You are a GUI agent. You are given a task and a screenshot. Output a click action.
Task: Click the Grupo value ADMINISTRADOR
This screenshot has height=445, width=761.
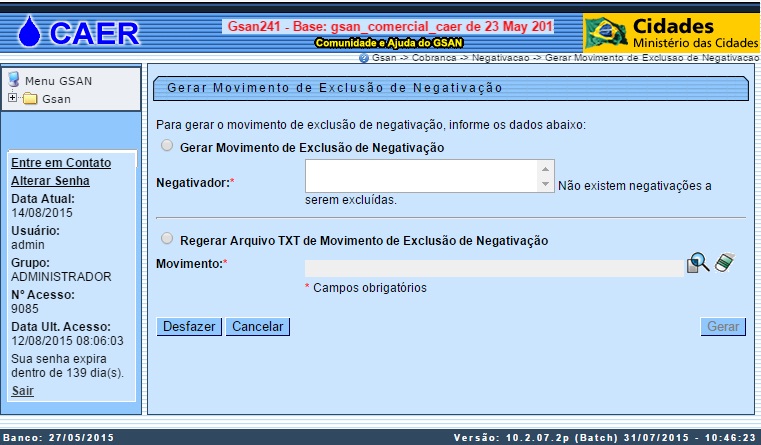pyautogui.click(x=61, y=277)
